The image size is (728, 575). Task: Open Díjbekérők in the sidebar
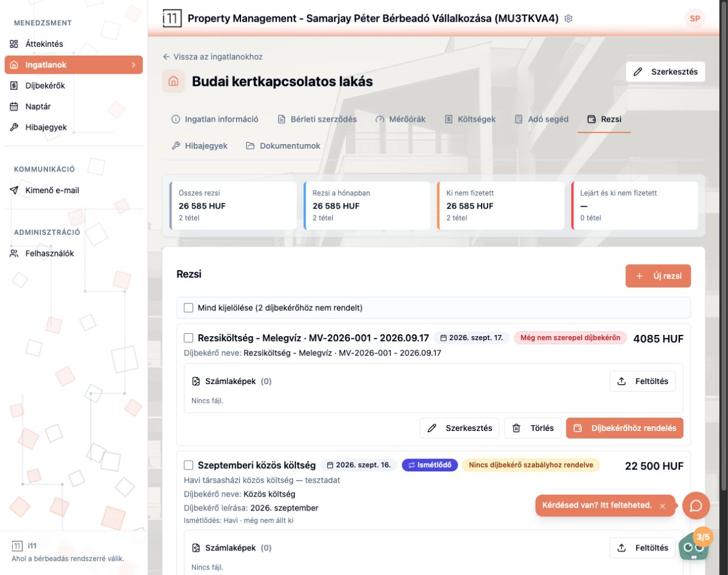coord(74,85)
